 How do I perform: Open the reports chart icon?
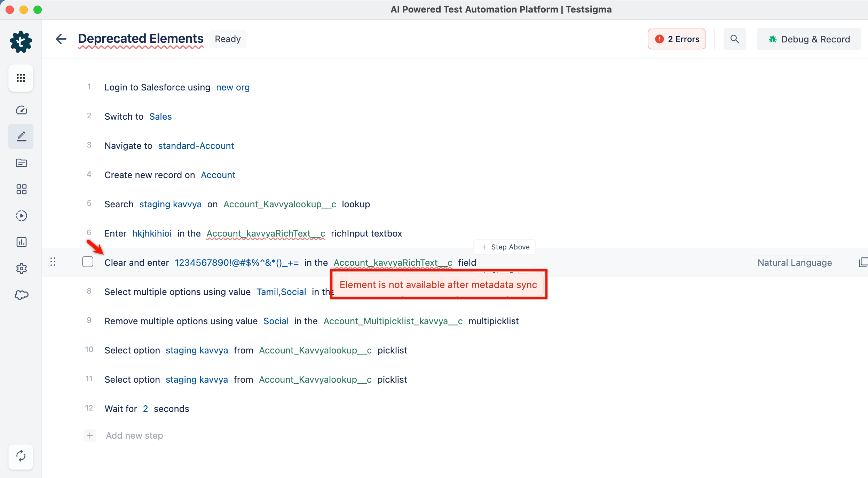point(21,242)
